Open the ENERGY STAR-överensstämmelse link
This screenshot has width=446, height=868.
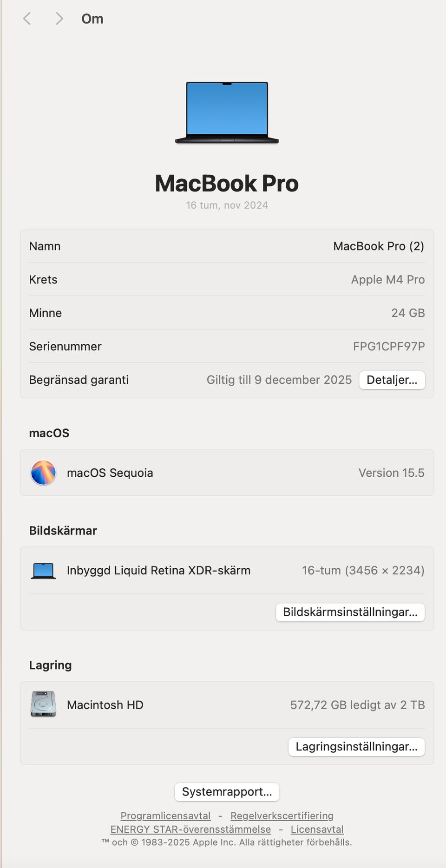[190, 829]
